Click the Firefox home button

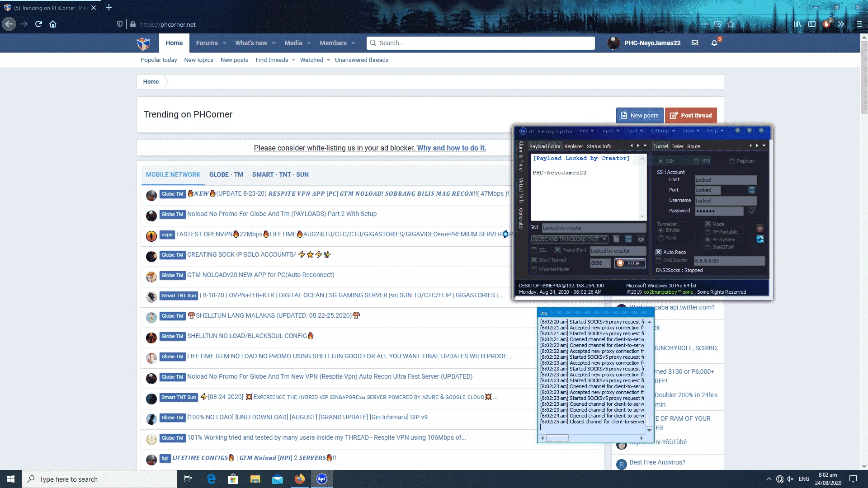coord(53,24)
